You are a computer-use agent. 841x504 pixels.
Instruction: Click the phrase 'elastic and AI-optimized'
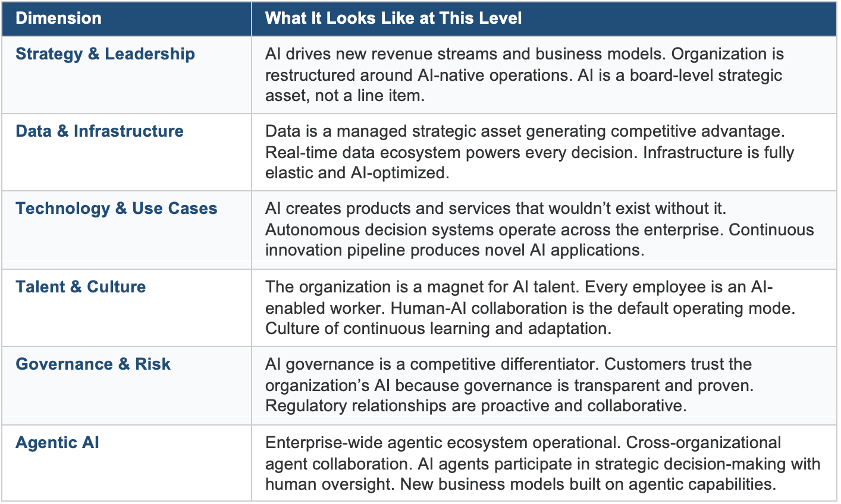356,173
